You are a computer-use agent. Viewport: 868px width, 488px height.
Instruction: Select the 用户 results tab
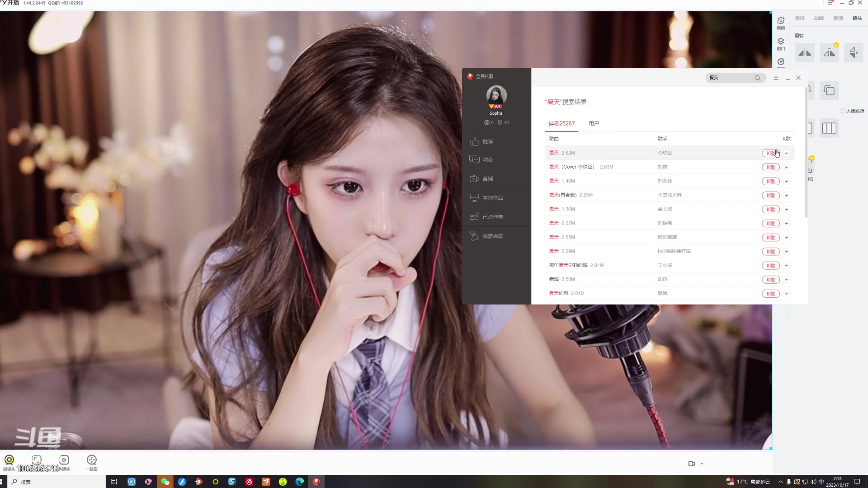pyautogui.click(x=594, y=123)
